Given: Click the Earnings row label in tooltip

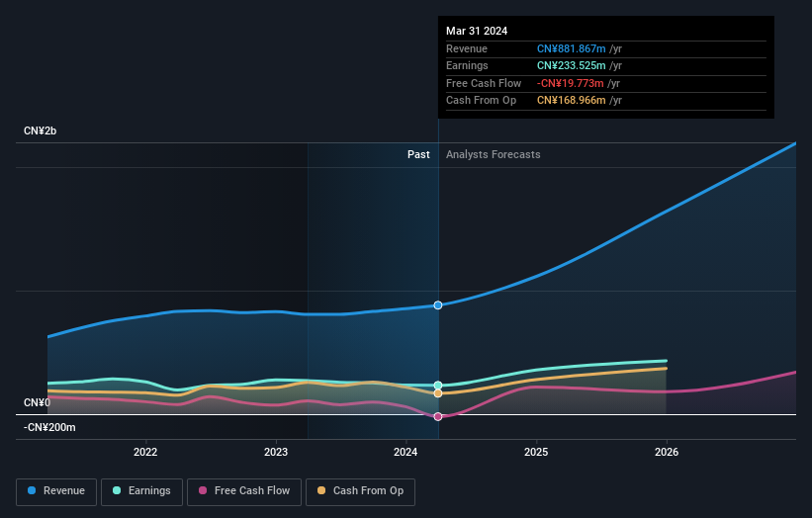Looking at the screenshot, I should [467, 65].
